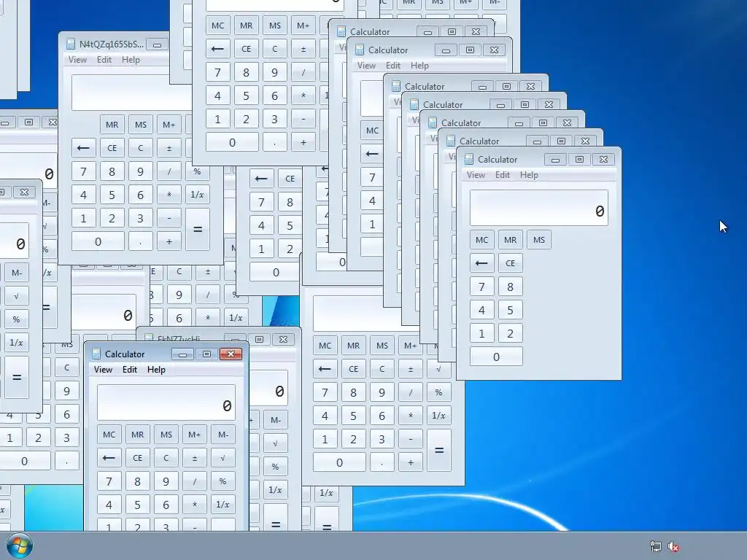
Task: Click the decimal point key in the N4tQZq165SbS window
Action: (141, 241)
